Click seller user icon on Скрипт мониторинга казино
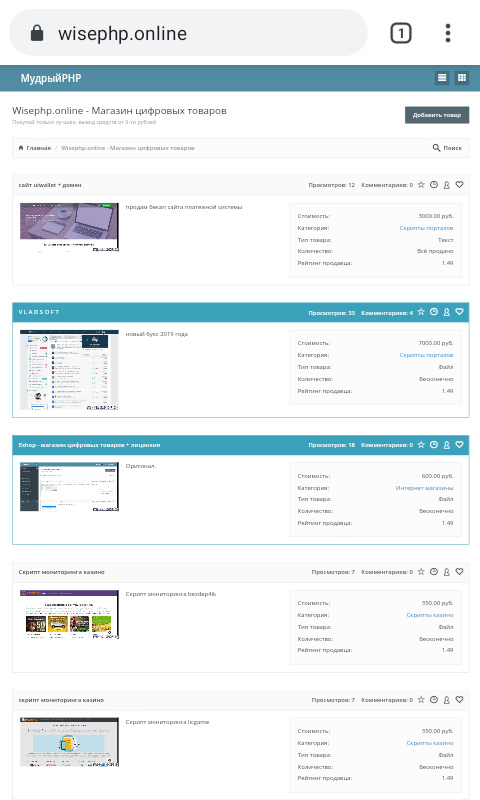Viewport: 480px width, 800px height. 446,572
